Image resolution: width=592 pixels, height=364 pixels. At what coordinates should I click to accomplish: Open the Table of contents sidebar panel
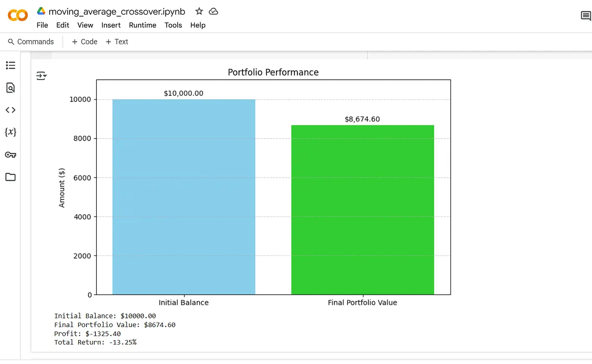click(x=10, y=65)
